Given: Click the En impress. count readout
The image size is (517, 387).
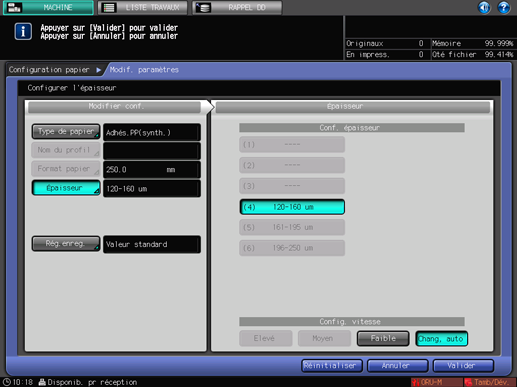Looking at the screenshot, I should [385, 54].
